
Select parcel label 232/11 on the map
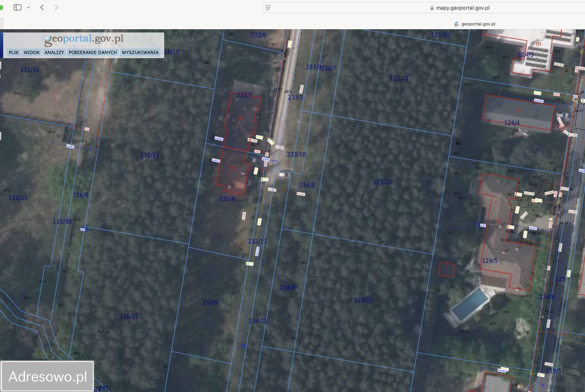pos(257,241)
